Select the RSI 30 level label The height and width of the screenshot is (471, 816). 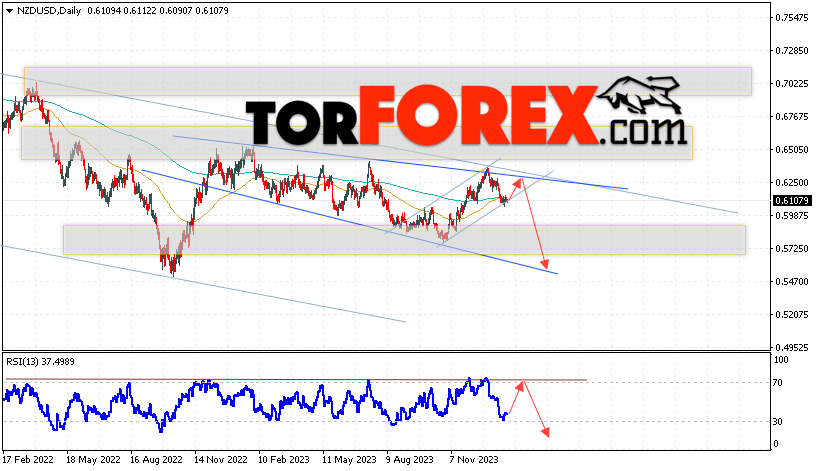[x=777, y=422]
